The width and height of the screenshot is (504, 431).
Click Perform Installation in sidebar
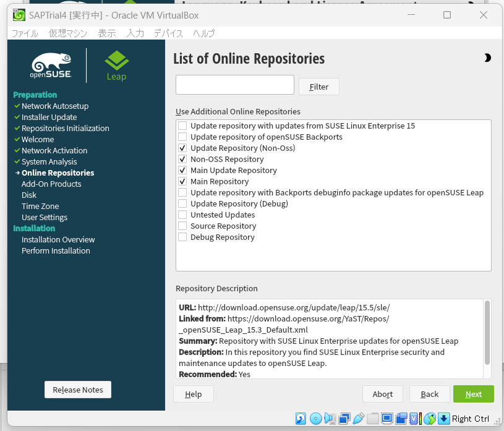pos(56,250)
